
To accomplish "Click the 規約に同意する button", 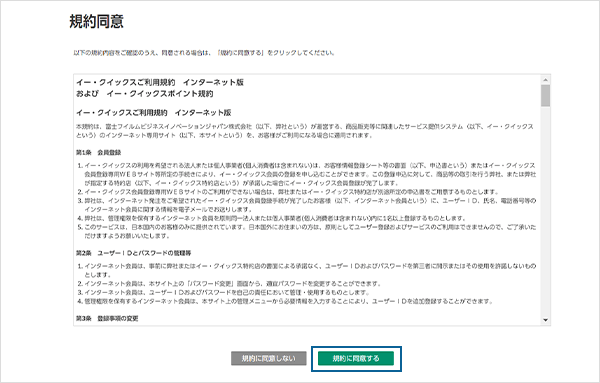I will [x=356, y=359].
